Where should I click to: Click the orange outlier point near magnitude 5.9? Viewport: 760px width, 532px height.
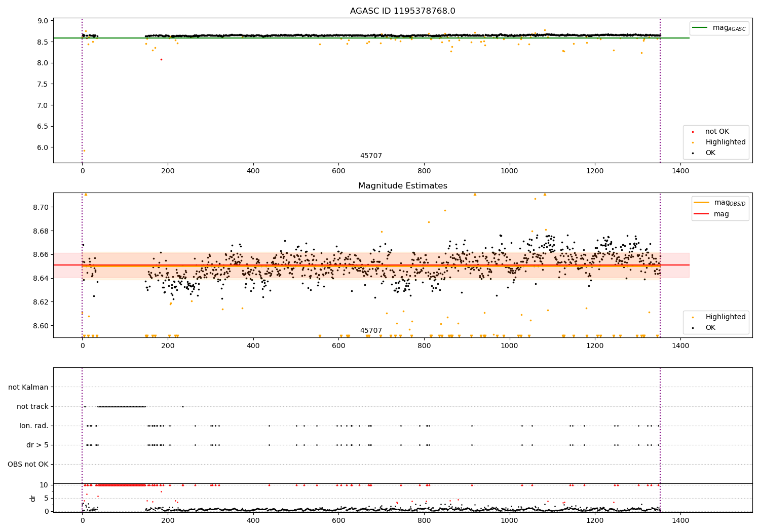coord(84,150)
